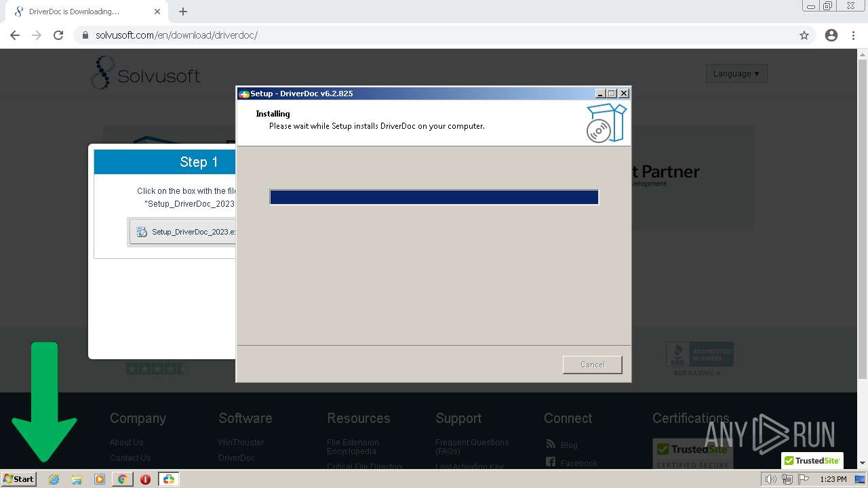Click the Chrome forward arrow
This screenshot has width=868, height=488.
(37, 35)
